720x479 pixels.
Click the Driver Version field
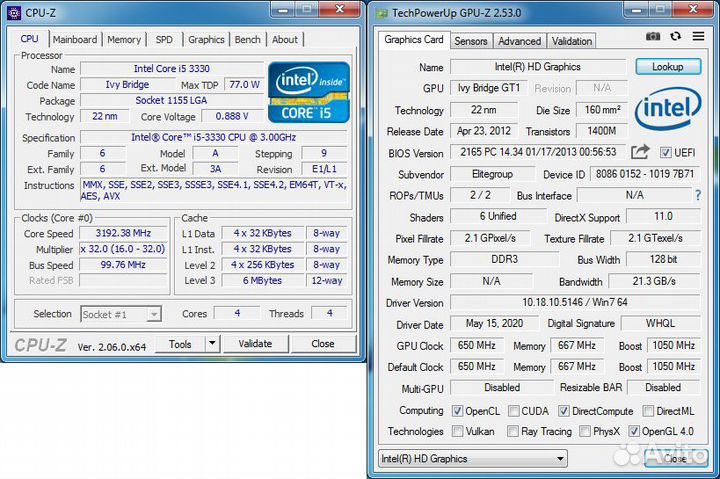click(575, 302)
